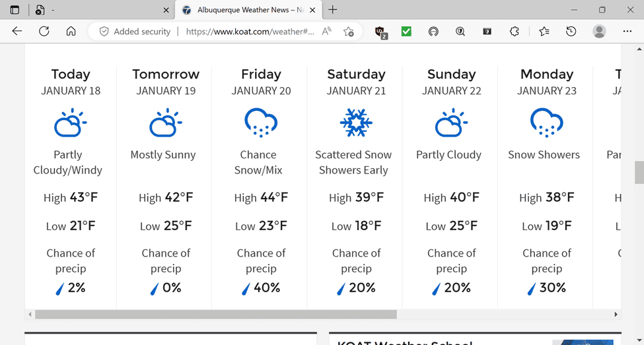The width and height of the screenshot is (644, 345).
Task: Close the first untitled tab
Action: (x=166, y=11)
